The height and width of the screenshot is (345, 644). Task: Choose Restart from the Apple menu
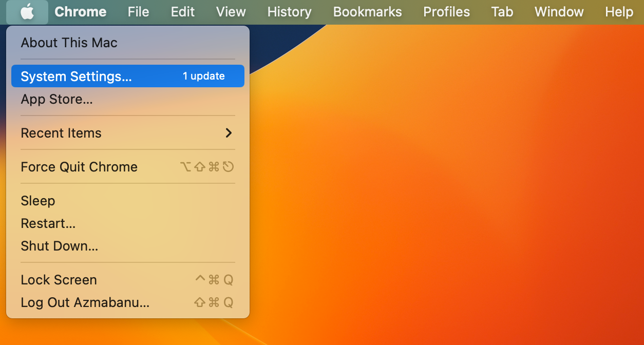(48, 223)
